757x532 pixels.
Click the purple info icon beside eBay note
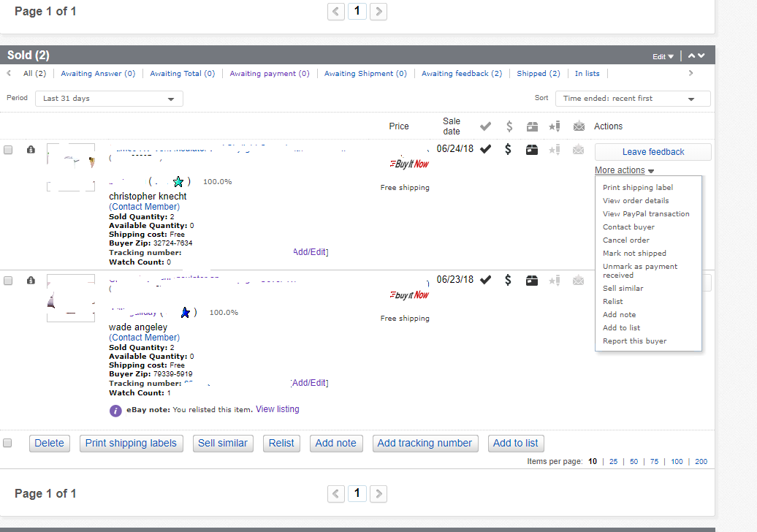(x=115, y=410)
